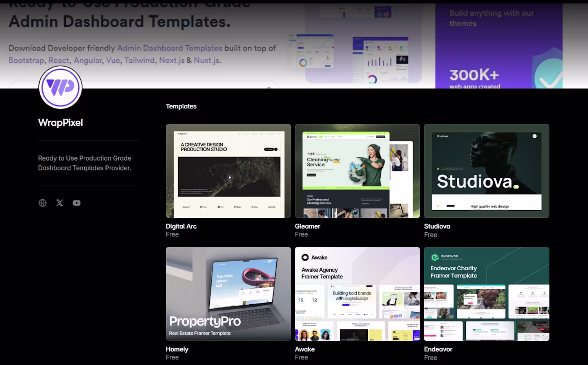Click the Free price label under Homely

coord(172,358)
